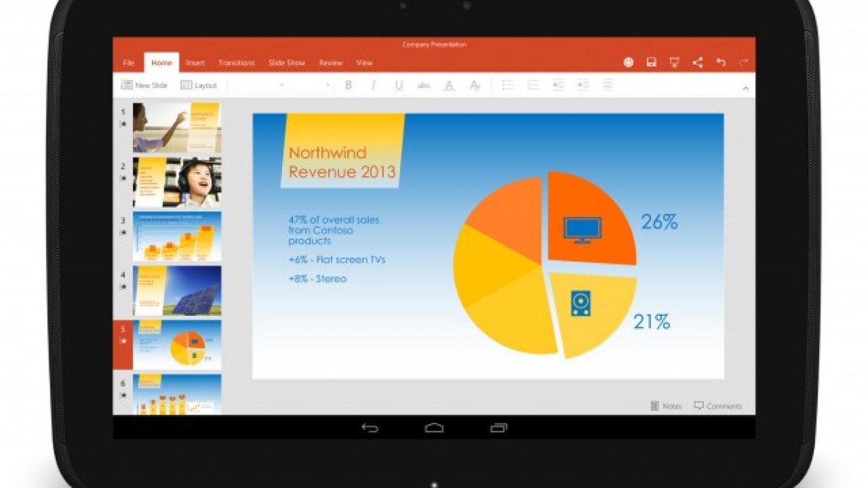Share the presentation via the share icon
The image size is (868, 488).
coord(697,63)
